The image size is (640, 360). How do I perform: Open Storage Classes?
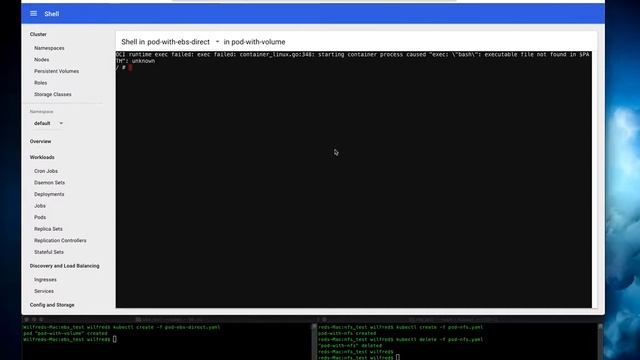[x=53, y=94]
